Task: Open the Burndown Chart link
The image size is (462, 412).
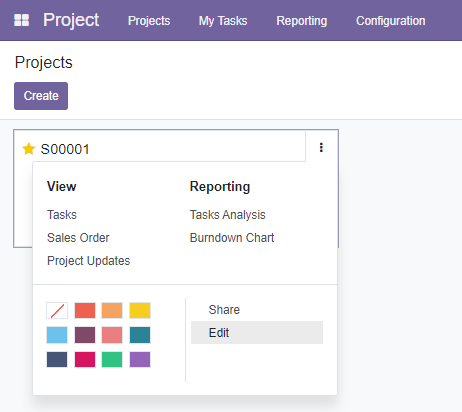Action: click(232, 238)
